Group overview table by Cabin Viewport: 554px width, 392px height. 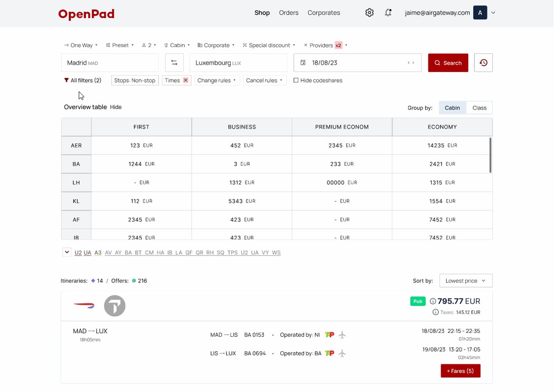452,108
